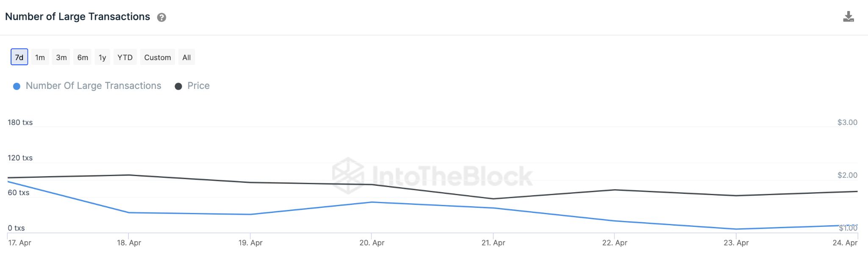Screen dimensions: 868x254
Task: Click the dark Price legend dot
Action: [178, 86]
